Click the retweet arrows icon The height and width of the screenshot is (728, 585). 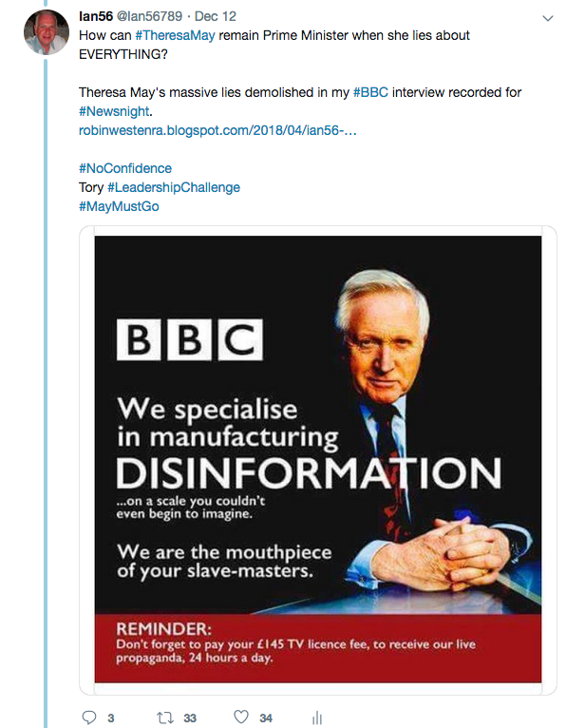coord(164,718)
